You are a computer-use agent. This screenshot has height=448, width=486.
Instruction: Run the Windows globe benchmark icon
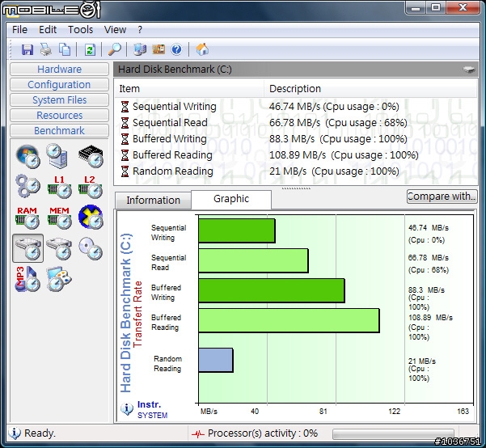click(27, 157)
